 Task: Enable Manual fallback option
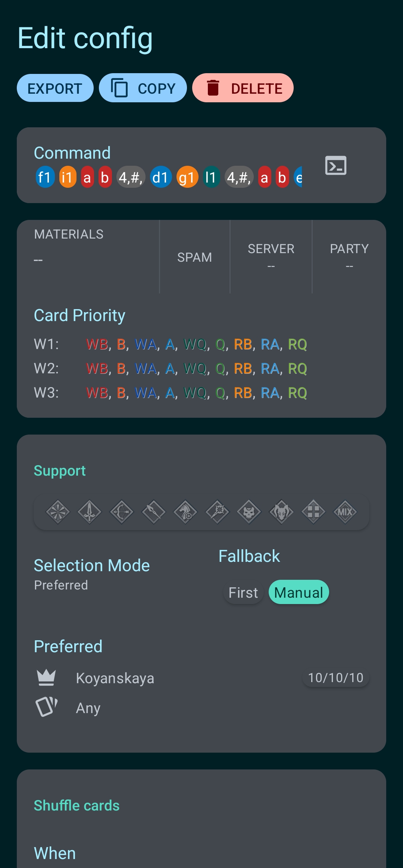click(299, 592)
